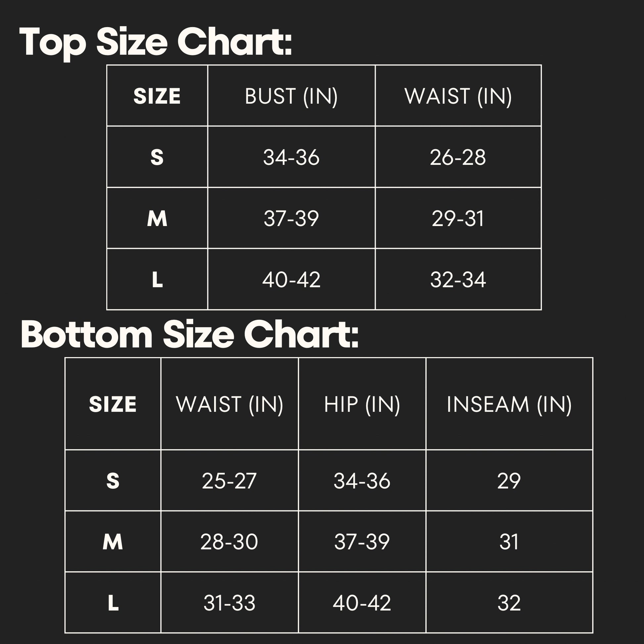Click bottom waist value 28-30

point(229,542)
